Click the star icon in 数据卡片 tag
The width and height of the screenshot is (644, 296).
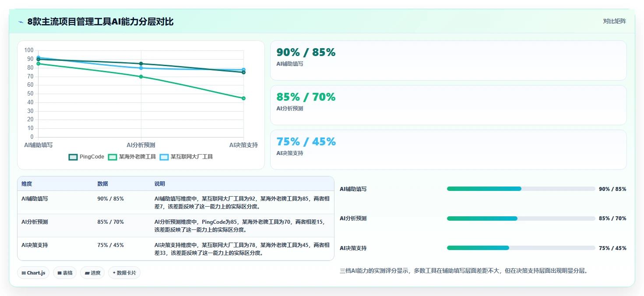pyautogui.click(x=114, y=273)
